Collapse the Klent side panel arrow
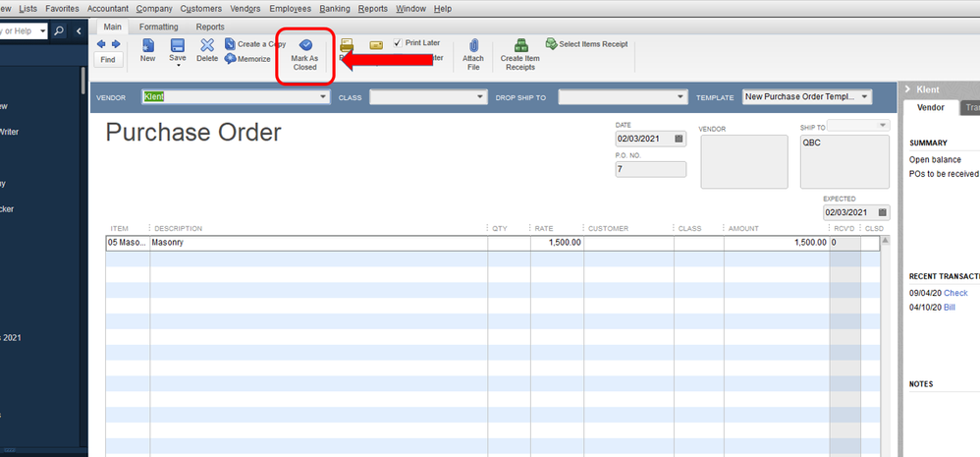Screen dimensions: 980x457 (x=907, y=89)
